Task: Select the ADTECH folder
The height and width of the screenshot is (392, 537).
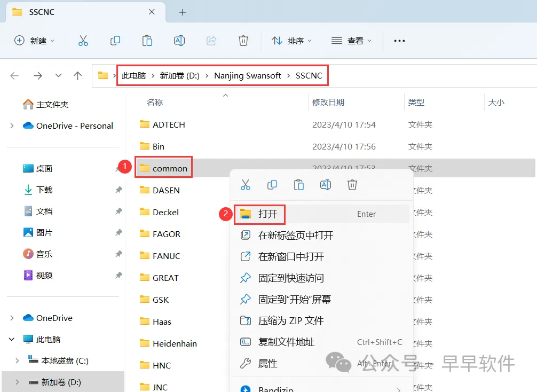Action: tap(162, 125)
